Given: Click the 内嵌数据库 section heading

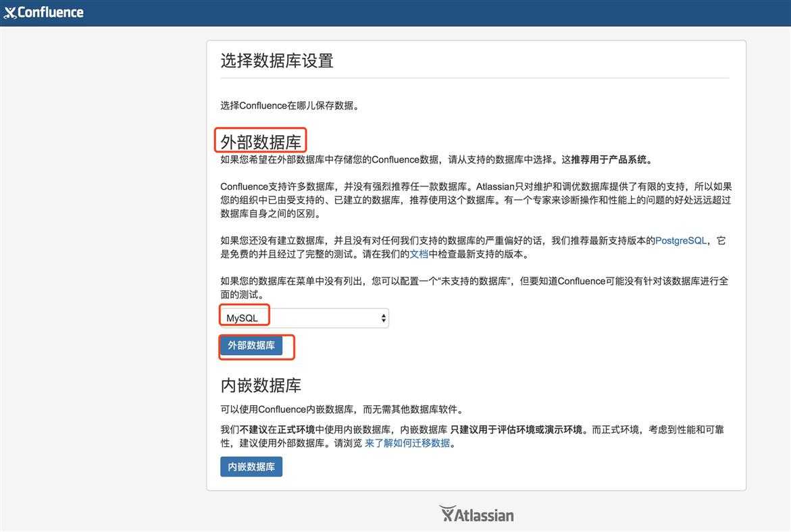Looking at the screenshot, I should (261, 385).
